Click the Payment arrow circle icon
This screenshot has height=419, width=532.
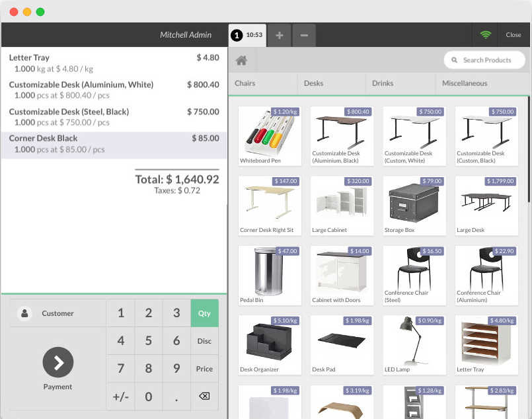pyautogui.click(x=58, y=362)
